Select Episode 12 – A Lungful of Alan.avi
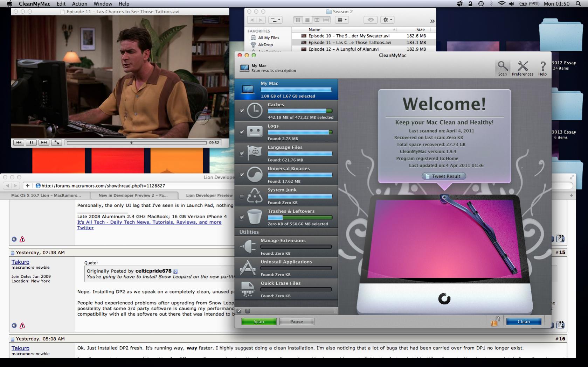The width and height of the screenshot is (588, 367). 364,49
